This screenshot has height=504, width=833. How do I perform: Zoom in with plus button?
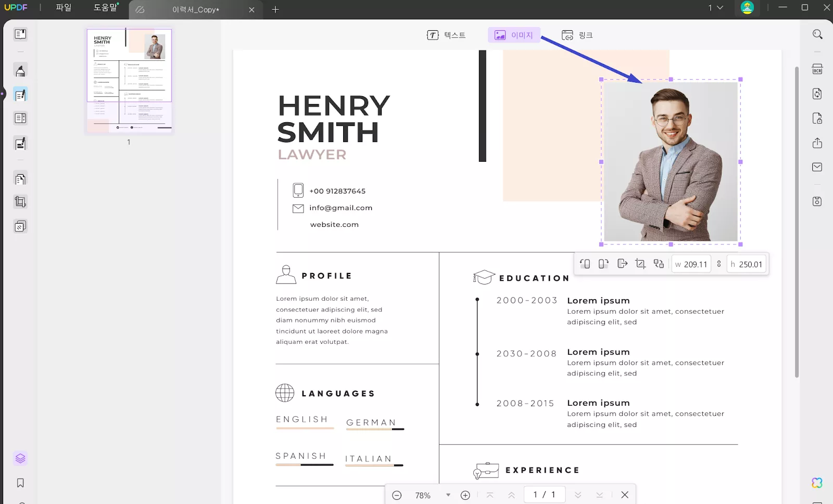click(x=465, y=495)
